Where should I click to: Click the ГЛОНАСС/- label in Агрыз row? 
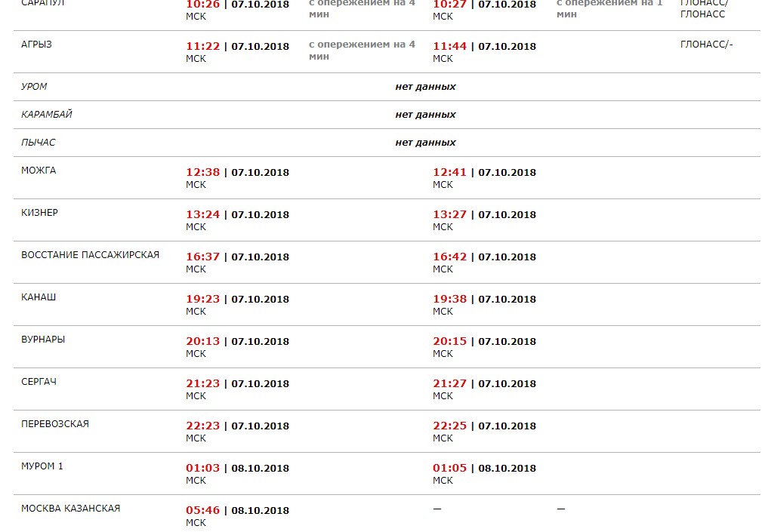click(x=706, y=45)
